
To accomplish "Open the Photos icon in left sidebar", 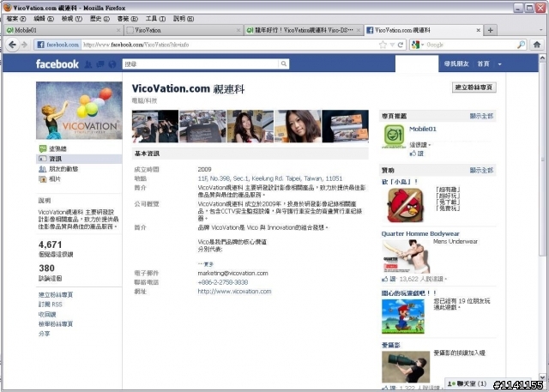I will pos(43,179).
